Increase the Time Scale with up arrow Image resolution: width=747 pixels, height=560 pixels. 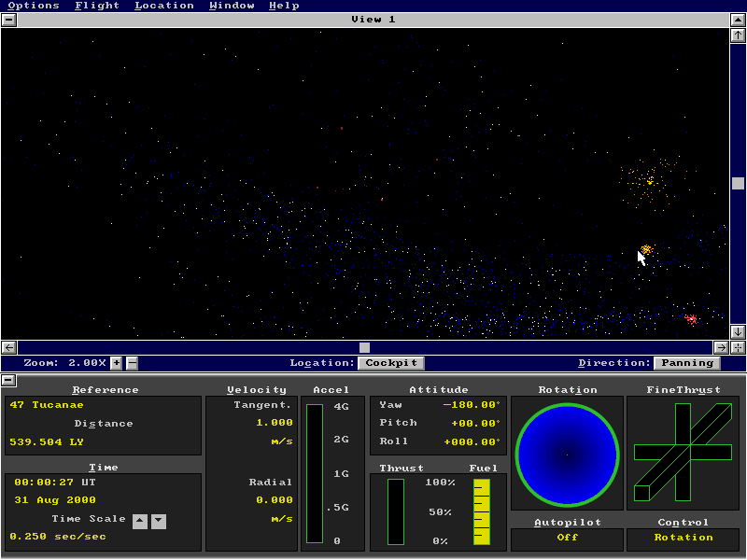click(x=139, y=521)
